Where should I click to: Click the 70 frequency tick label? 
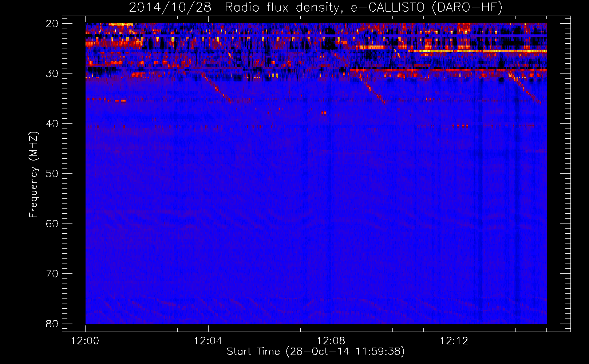pyautogui.click(x=52, y=274)
